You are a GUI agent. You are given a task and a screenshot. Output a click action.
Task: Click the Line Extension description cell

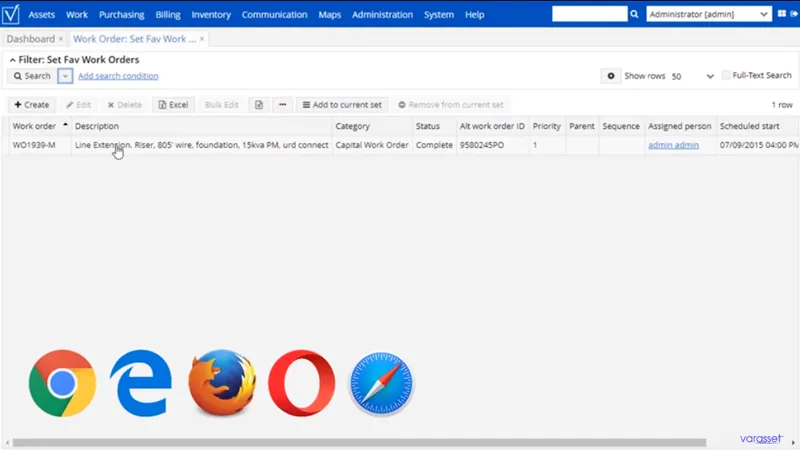click(x=202, y=145)
